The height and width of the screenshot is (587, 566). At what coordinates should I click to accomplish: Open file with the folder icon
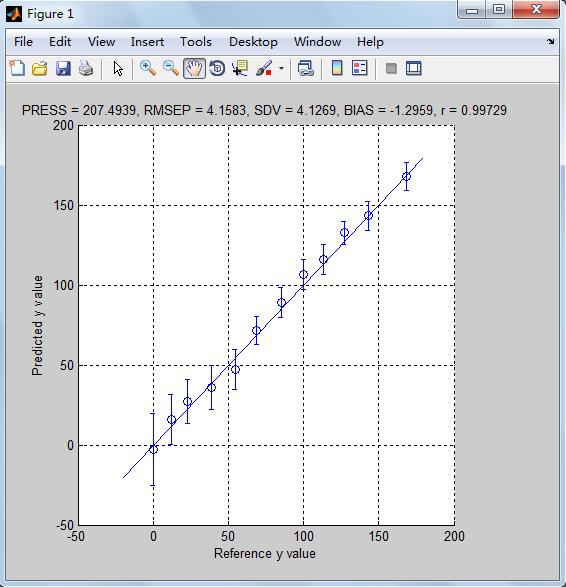click(40, 69)
